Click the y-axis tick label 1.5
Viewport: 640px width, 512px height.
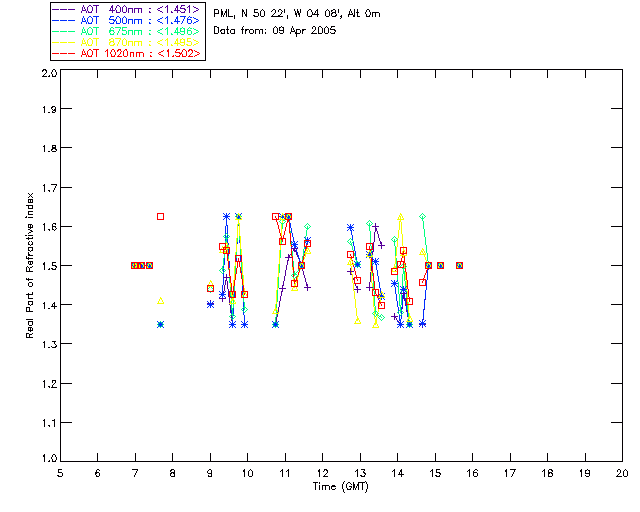tap(49, 266)
